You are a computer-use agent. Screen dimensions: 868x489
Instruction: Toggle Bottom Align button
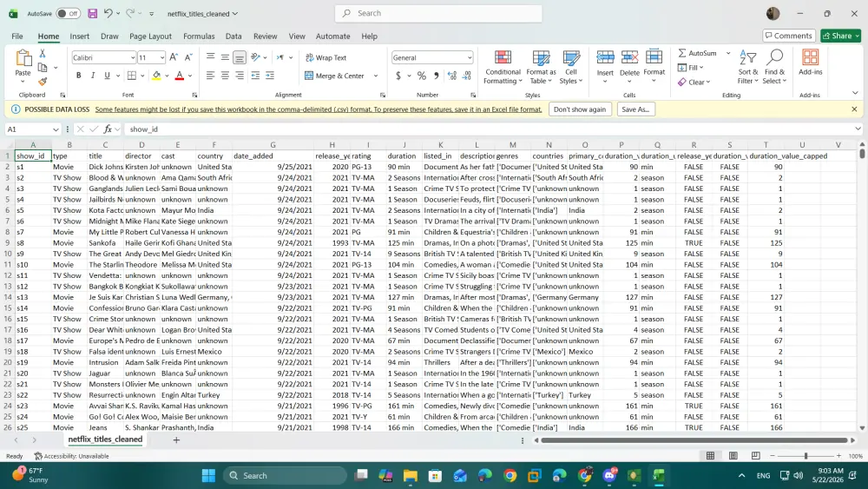tap(240, 57)
